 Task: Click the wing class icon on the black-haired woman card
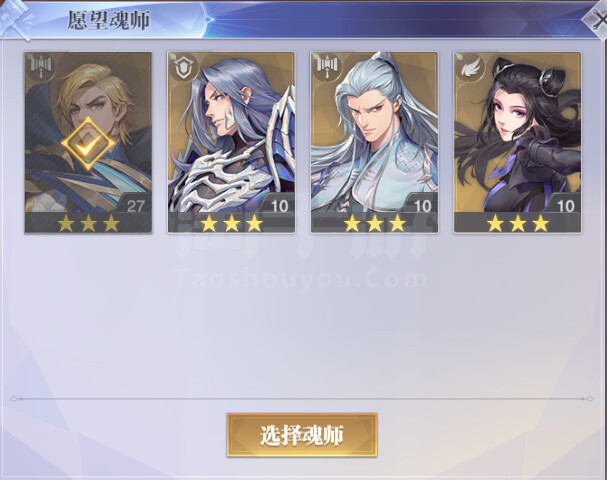[x=470, y=67]
